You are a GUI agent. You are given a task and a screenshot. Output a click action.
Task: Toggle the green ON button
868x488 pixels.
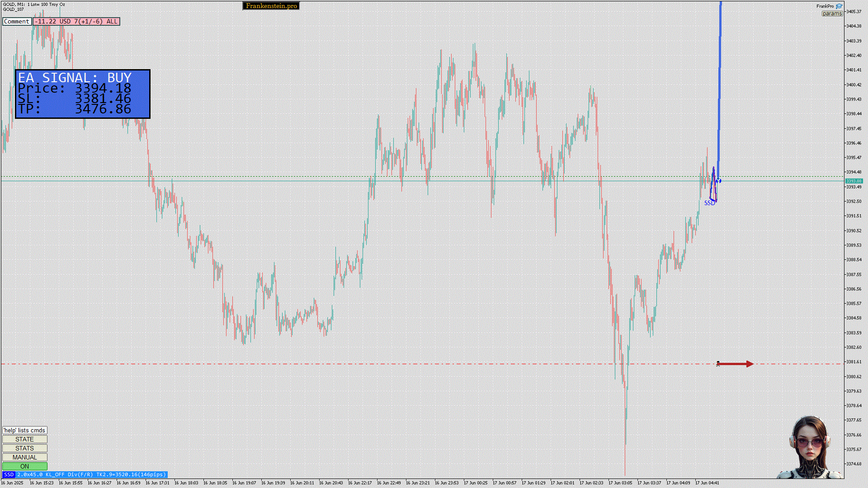point(24,466)
